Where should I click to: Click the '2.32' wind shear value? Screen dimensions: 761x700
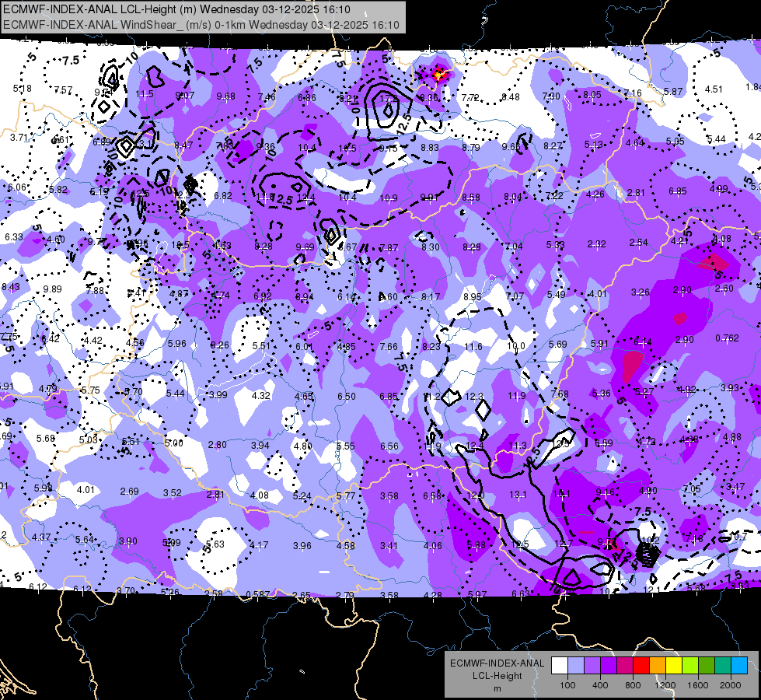596,244
